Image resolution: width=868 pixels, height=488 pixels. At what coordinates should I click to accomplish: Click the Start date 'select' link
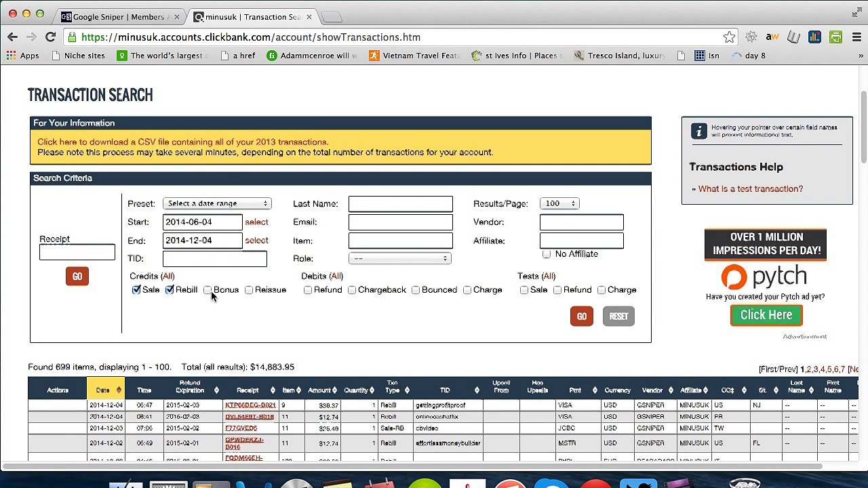[256, 222]
